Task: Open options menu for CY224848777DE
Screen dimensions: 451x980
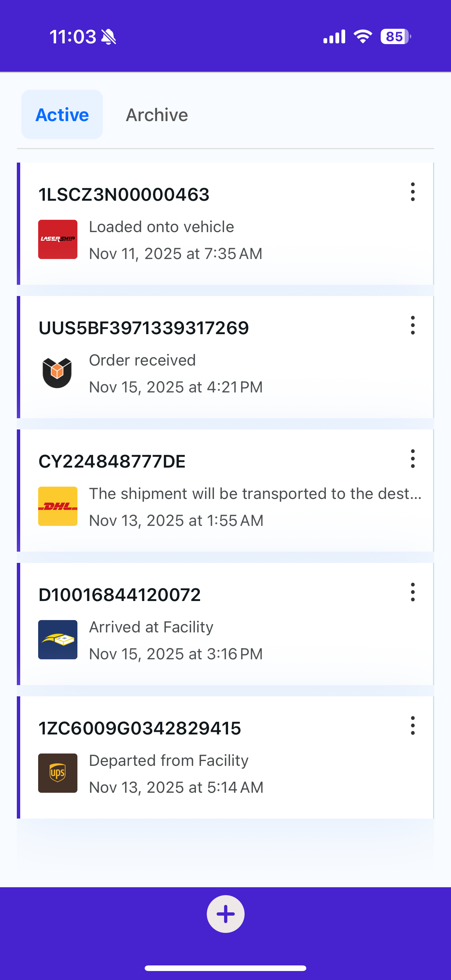Action: [x=412, y=459]
